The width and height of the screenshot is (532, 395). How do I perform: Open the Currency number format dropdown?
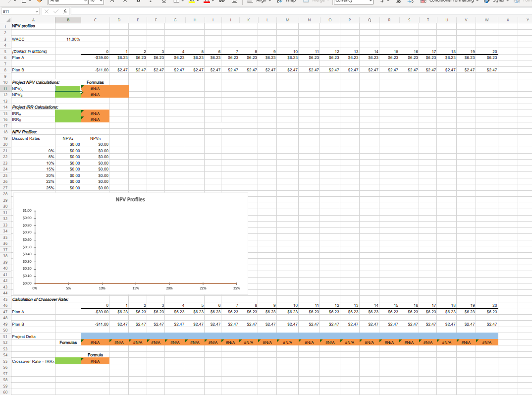click(352, 1)
